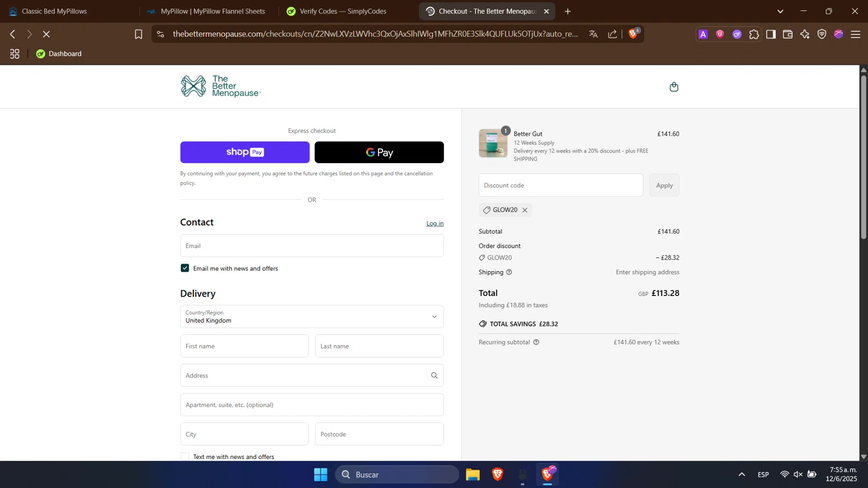The height and width of the screenshot is (488, 868).
Task: Switch to Verify Codes SimplyCodes tab
Action: click(347, 12)
